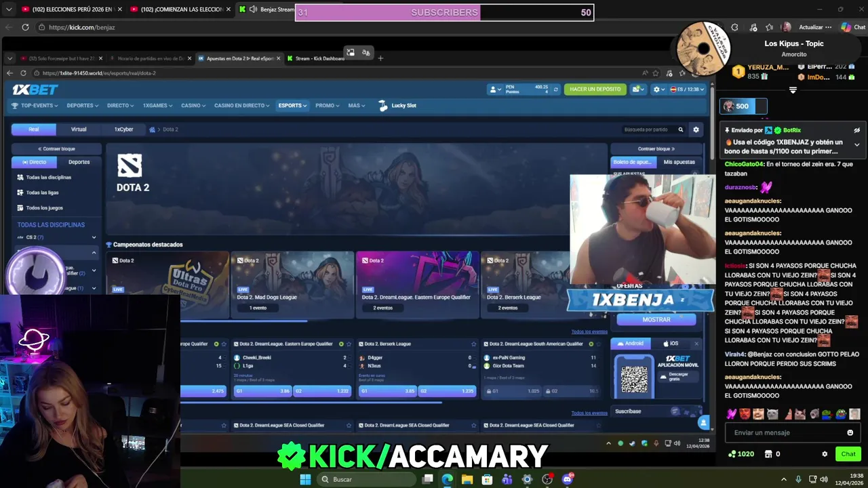
Task: Click HACER UN DEPÓSITO button
Action: (x=595, y=89)
